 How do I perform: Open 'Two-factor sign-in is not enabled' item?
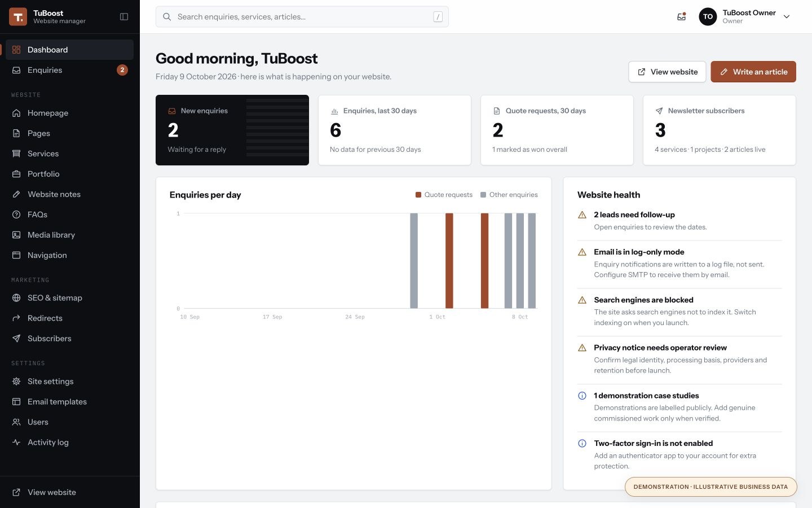[x=679, y=454]
